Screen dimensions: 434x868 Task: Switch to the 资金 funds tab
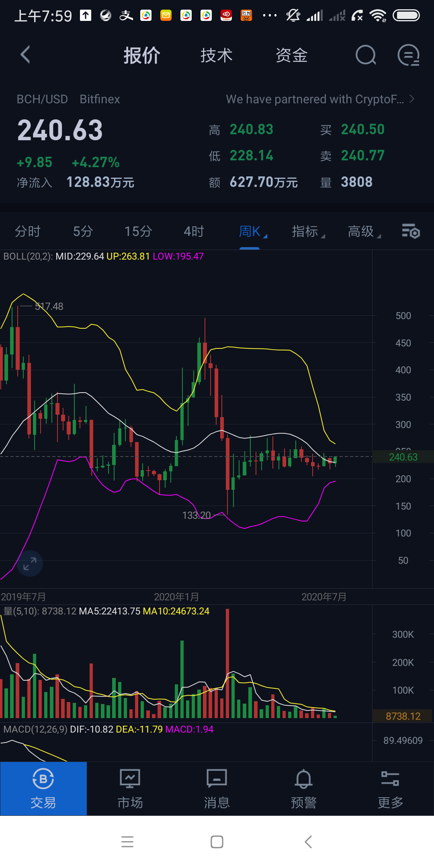pos(292,55)
